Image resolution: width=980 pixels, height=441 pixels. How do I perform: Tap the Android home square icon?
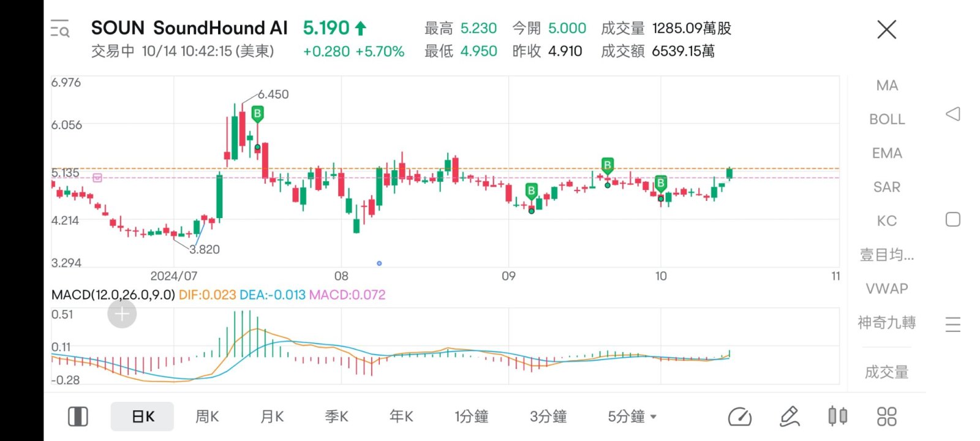tap(952, 219)
